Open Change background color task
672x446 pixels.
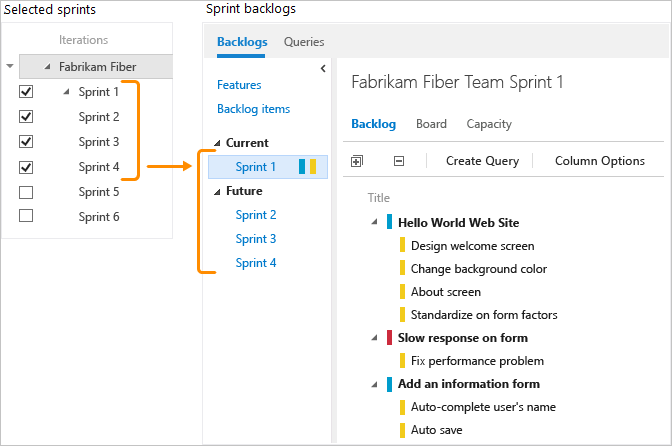tap(479, 269)
